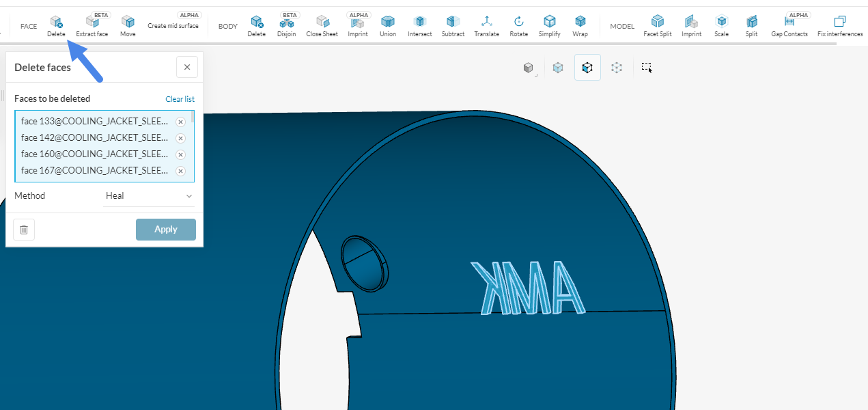
Task: Click the faces list scrollbar
Action: [x=192, y=117]
